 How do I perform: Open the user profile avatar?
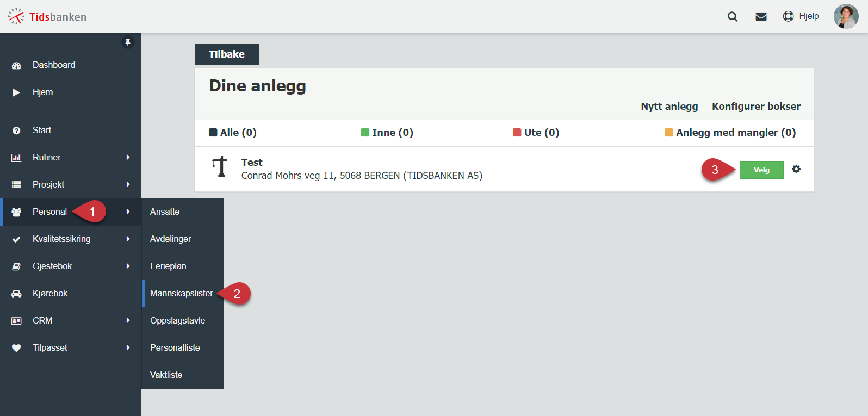pos(846,16)
